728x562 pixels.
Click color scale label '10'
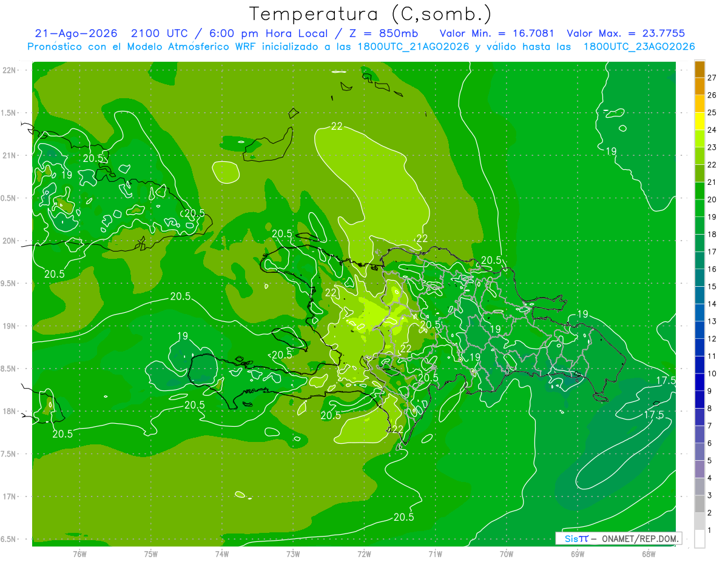pyautogui.click(x=712, y=373)
